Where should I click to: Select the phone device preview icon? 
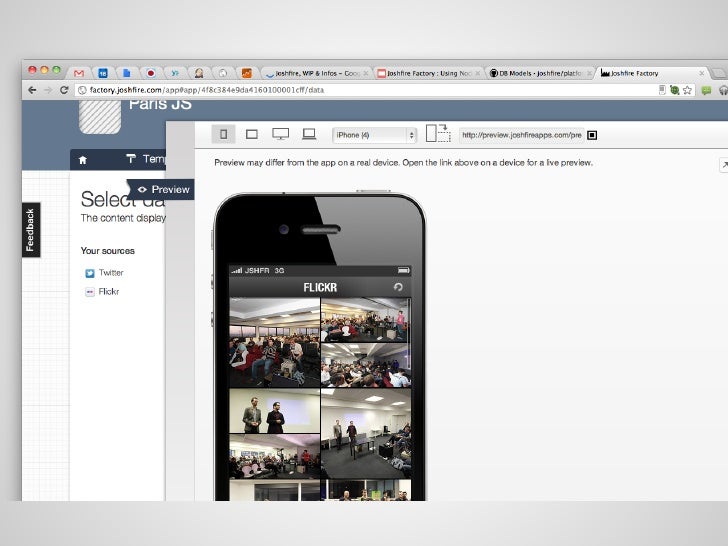[223, 134]
